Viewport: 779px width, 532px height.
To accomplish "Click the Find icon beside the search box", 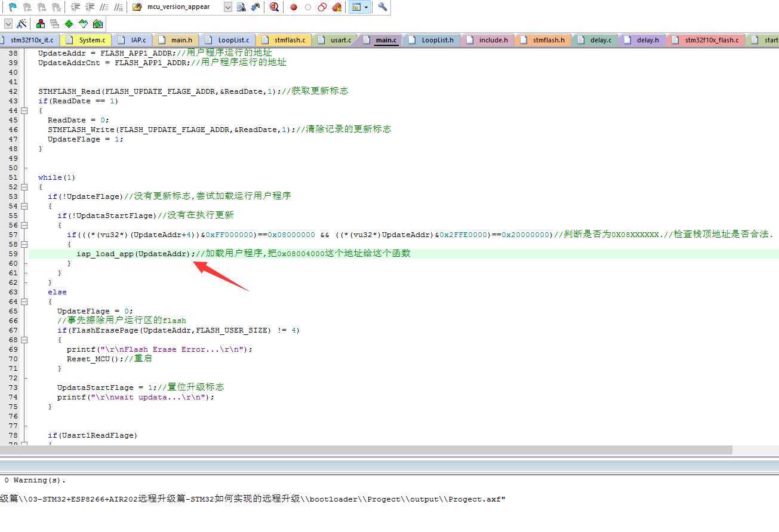I will click(x=241, y=7).
